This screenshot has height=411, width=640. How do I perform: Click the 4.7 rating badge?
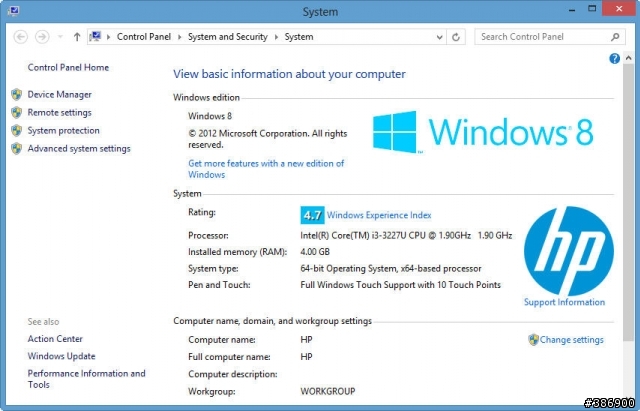[x=312, y=215]
